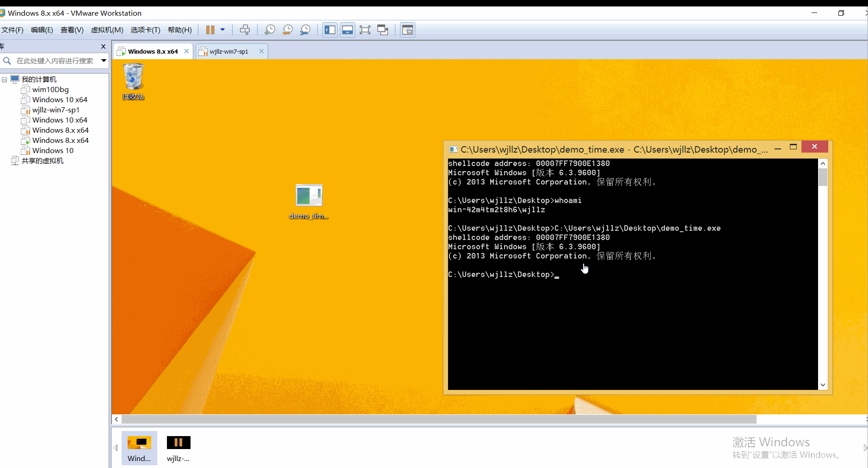Click the magnifier icon in library search
This screenshot has width=868, height=468.
7,61
